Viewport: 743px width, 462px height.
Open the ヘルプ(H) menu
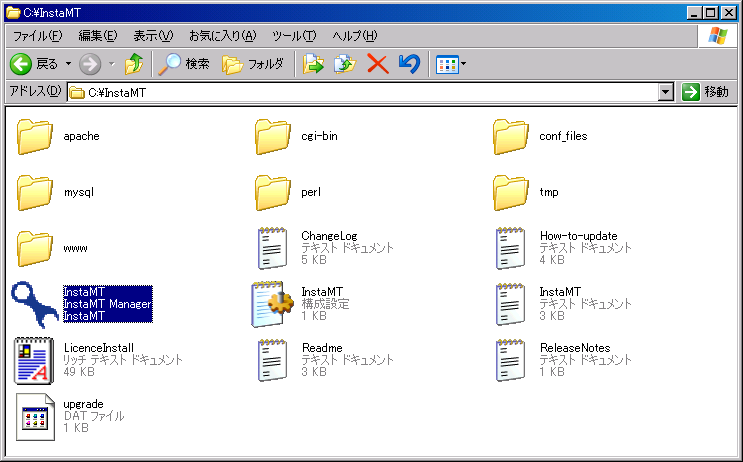coord(354,36)
